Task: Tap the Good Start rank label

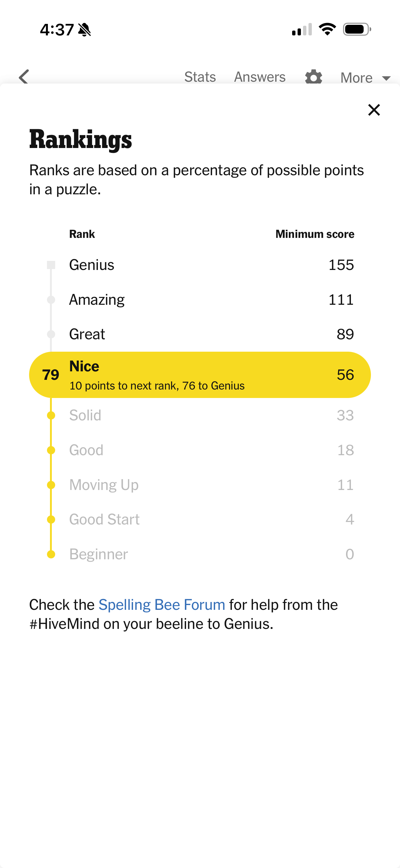Action: (104, 520)
